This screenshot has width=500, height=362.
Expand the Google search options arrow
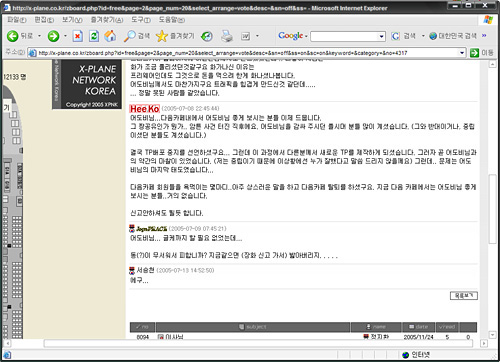point(423,36)
